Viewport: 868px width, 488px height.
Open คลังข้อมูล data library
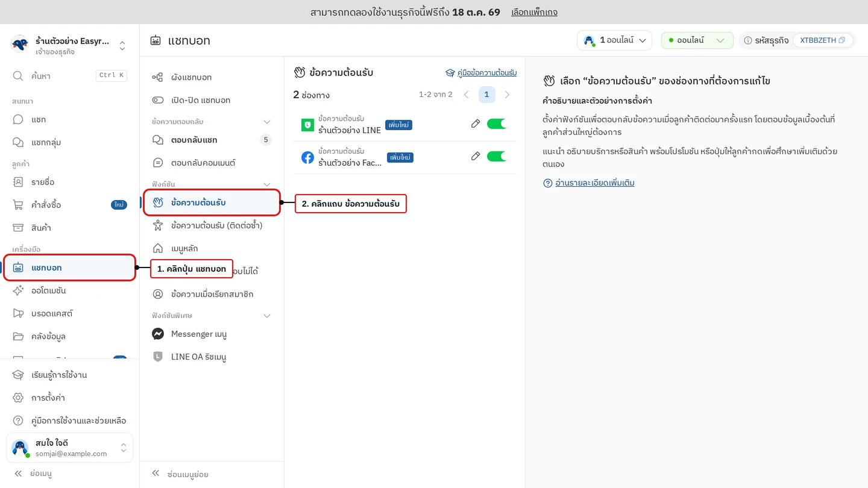click(x=70, y=336)
